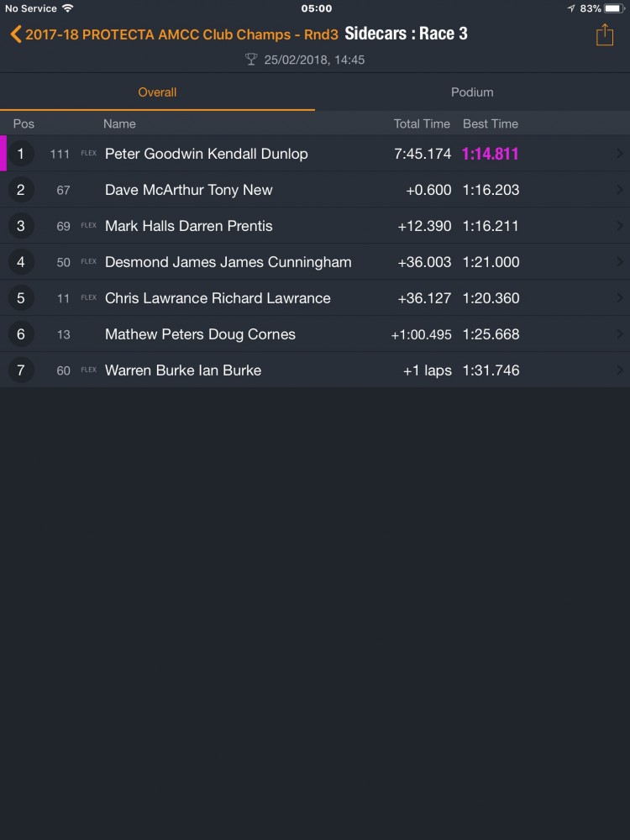Tap the orange back chevron icon

(x=15, y=34)
